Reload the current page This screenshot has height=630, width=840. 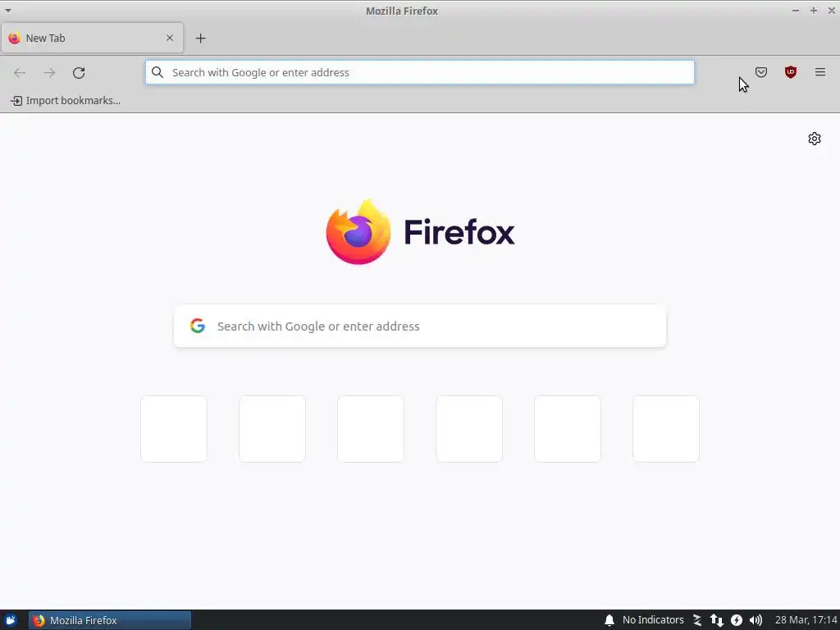79,73
